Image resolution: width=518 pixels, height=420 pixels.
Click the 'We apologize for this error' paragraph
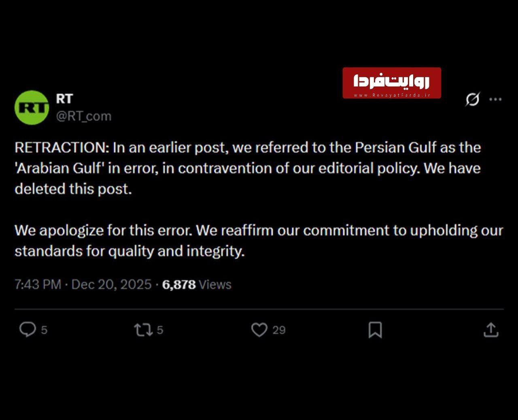point(258,241)
